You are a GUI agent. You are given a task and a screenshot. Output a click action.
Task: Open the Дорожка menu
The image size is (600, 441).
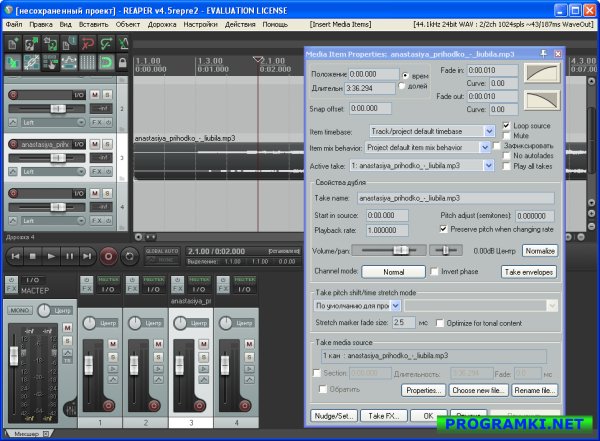coord(162,24)
